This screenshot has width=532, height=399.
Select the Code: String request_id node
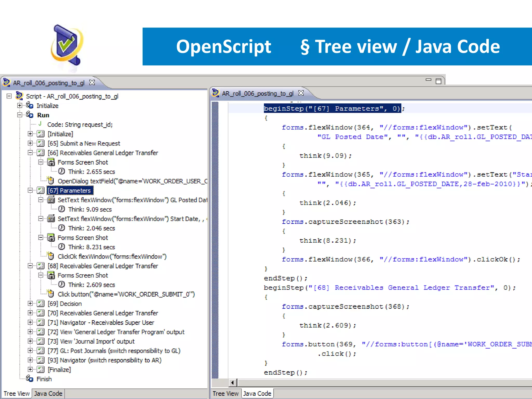pos(80,124)
